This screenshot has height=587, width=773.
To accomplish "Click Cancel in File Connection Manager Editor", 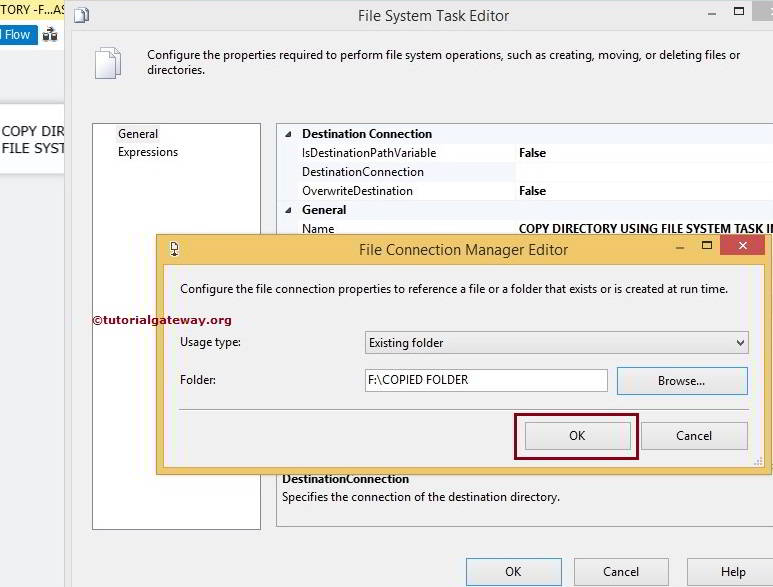I will tap(694, 436).
